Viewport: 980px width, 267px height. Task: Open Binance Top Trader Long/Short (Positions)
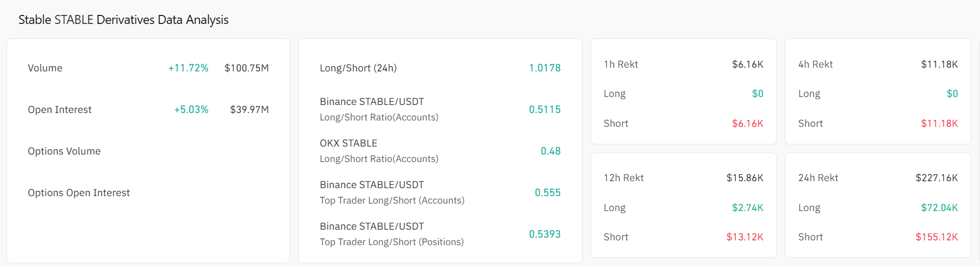pos(392,234)
